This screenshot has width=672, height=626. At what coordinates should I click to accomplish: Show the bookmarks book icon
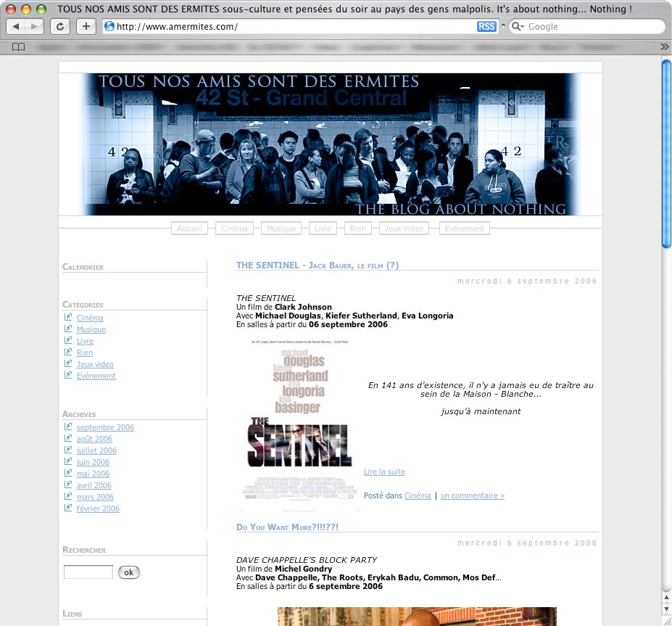[18, 46]
